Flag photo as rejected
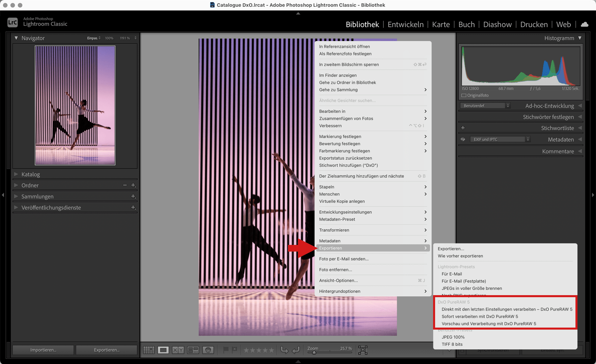The height and width of the screenshot is (364, 596). 234,349
